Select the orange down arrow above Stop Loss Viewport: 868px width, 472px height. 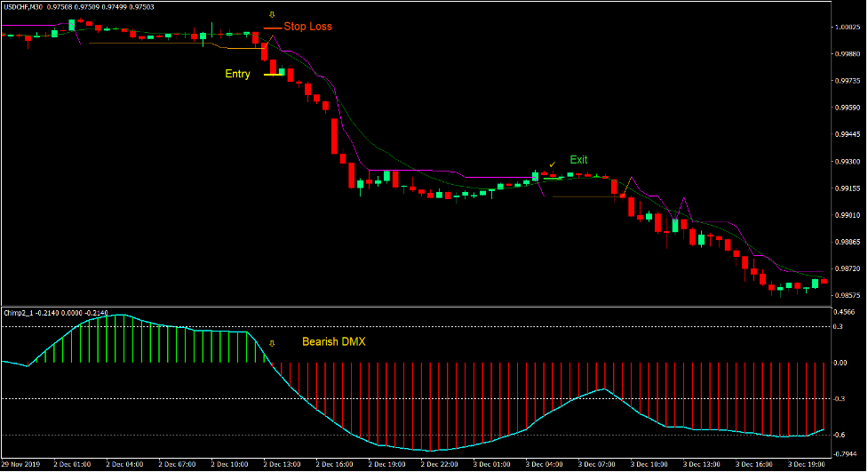click(272, 15)
